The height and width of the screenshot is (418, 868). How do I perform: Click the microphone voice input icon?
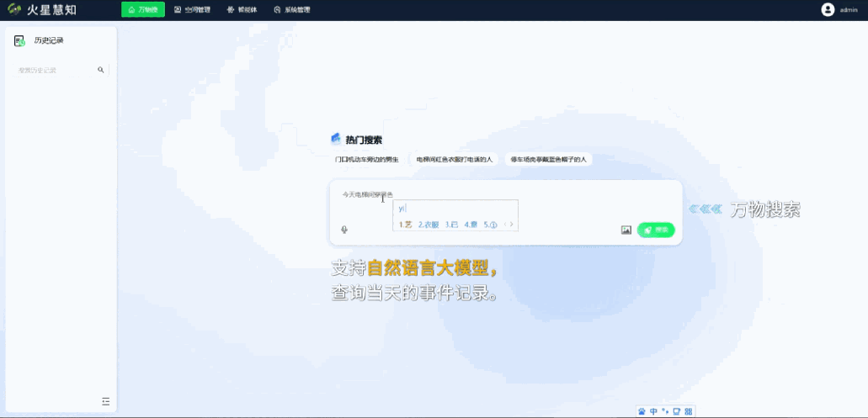[344, 230]
